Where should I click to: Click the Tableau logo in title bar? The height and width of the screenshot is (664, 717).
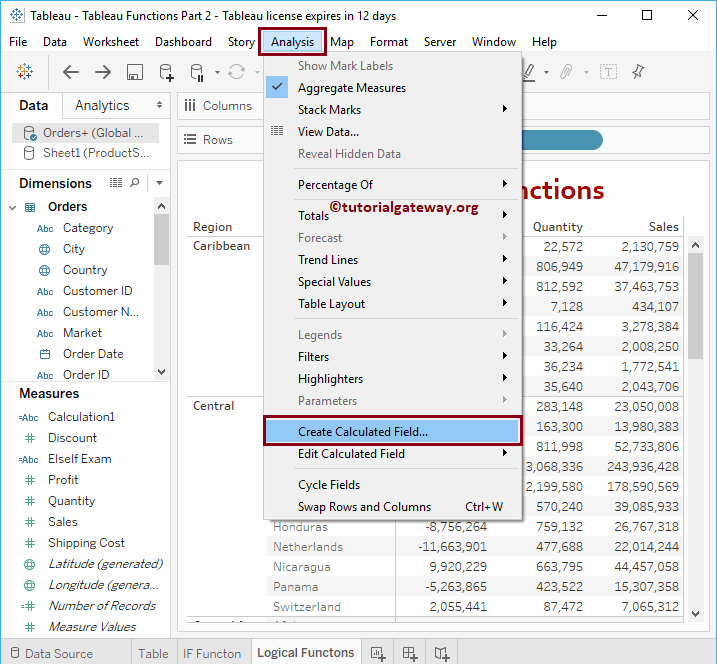pos(17,16)
